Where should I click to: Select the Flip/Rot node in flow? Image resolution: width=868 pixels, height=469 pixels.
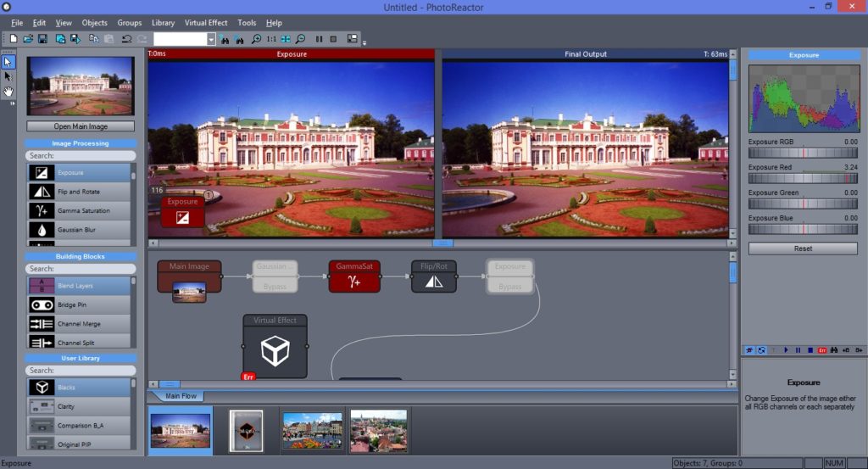click(x=434, y=276)
